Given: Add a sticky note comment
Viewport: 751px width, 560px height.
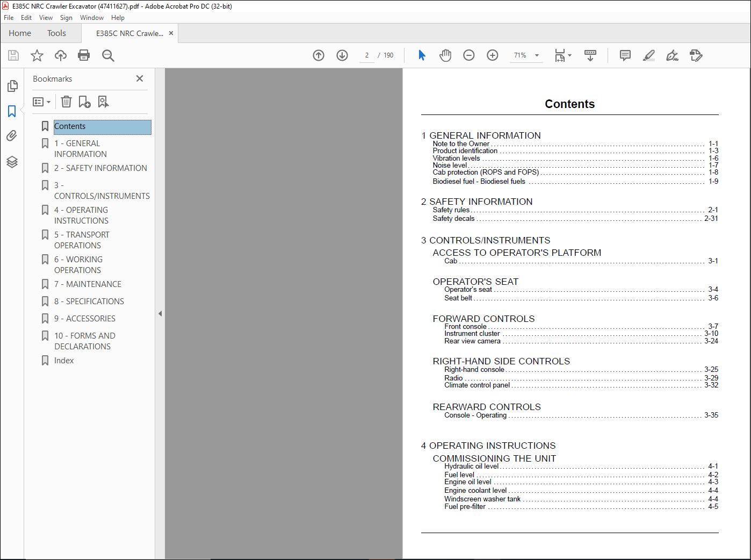Looking at the screenshot, I should 625,55.
